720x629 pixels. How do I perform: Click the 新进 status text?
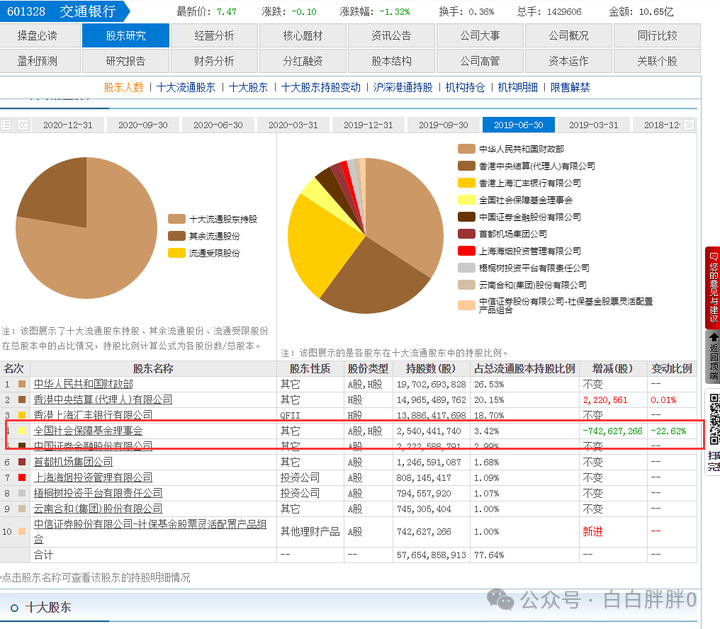pos(592,532)
